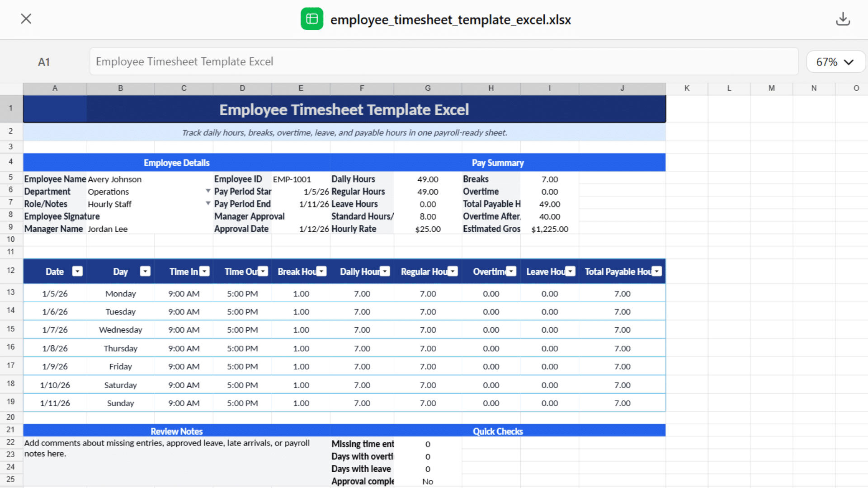Select the 1/9/26 date cell

(55, 366)
